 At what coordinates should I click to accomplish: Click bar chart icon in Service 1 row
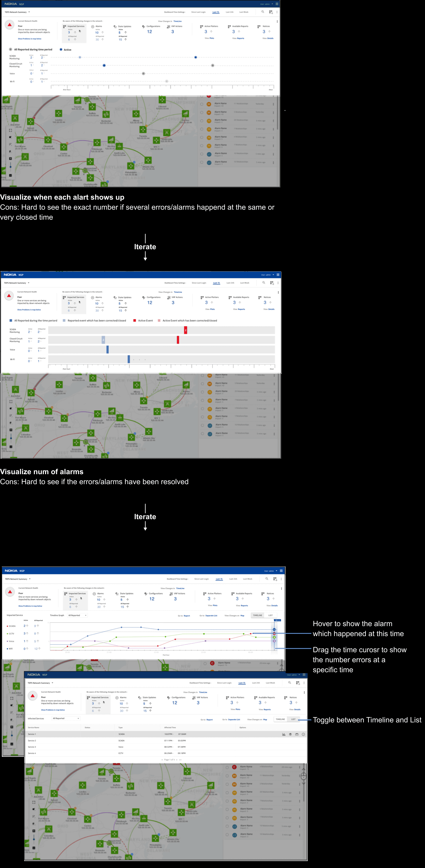coord(283,734)
